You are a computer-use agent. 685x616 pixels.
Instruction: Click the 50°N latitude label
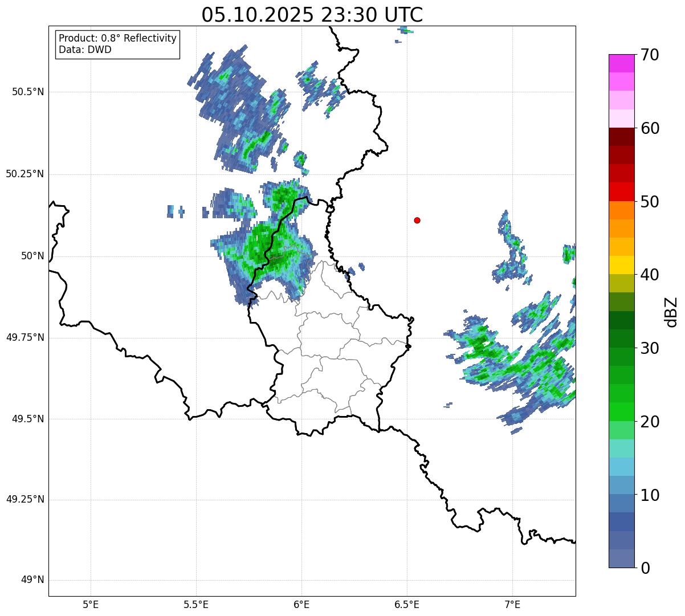coord(32,256)
